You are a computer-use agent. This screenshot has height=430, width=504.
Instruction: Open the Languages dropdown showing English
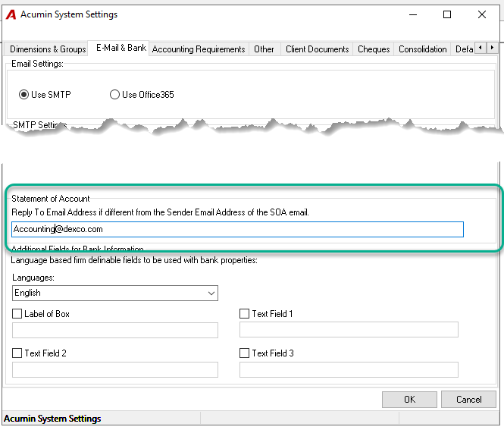tap(115, 293)
